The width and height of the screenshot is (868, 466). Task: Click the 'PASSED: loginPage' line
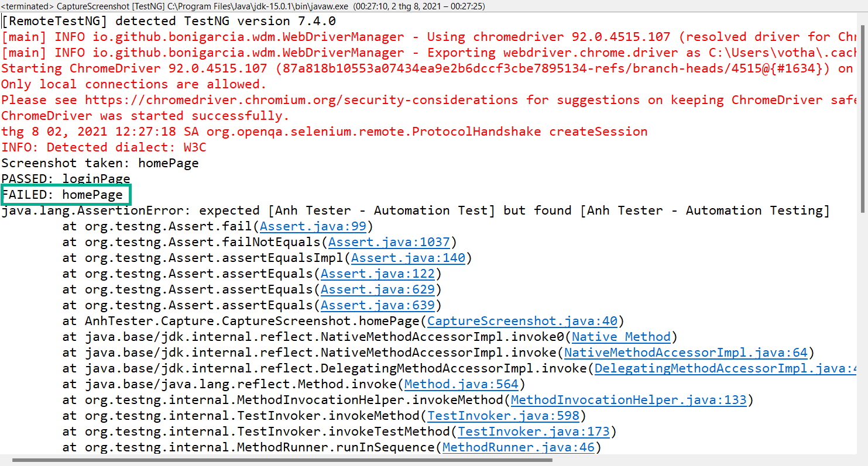66,179
